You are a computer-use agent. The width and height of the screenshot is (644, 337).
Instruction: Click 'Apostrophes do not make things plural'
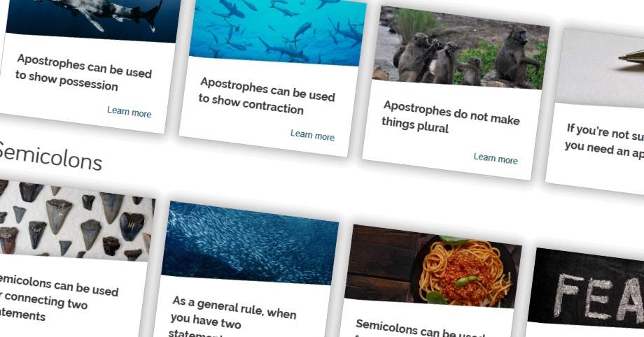[x=451, y=117]
